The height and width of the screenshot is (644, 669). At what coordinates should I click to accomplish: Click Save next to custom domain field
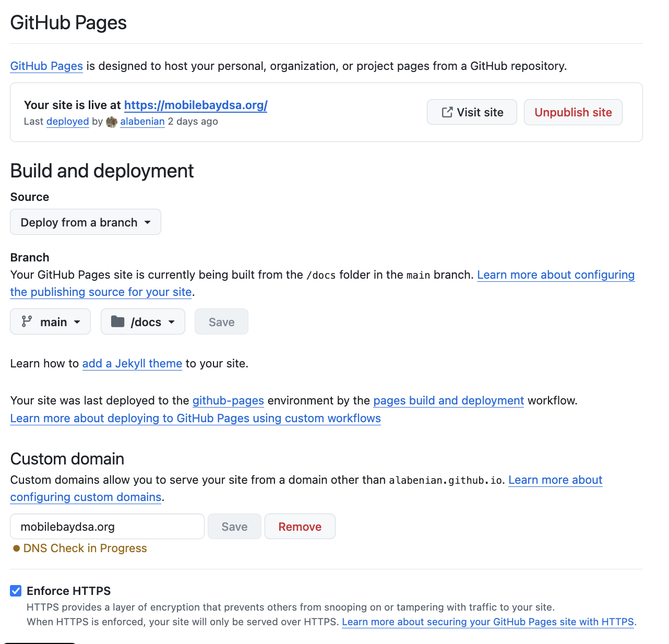[x=234, y=527]
